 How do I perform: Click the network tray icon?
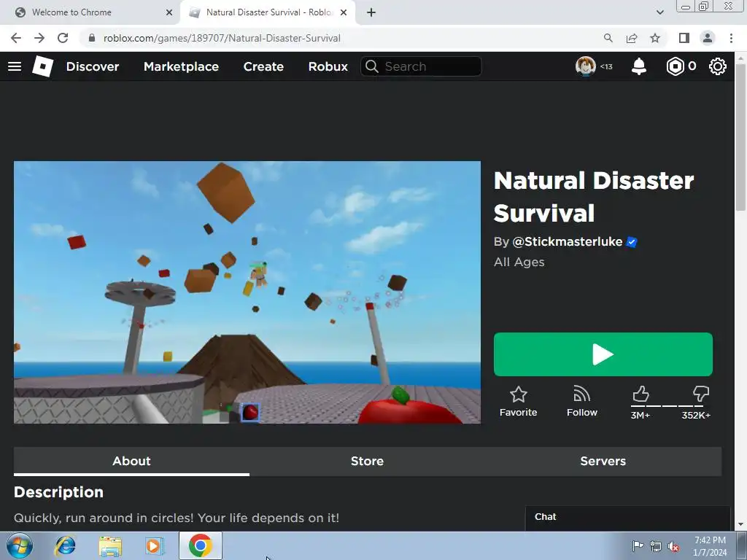coord(656,546)
